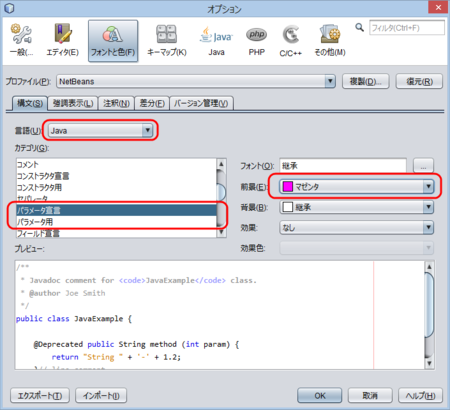Open the Java options category
This screenshot has width=450, height=410.
click(x=217, y=40)
